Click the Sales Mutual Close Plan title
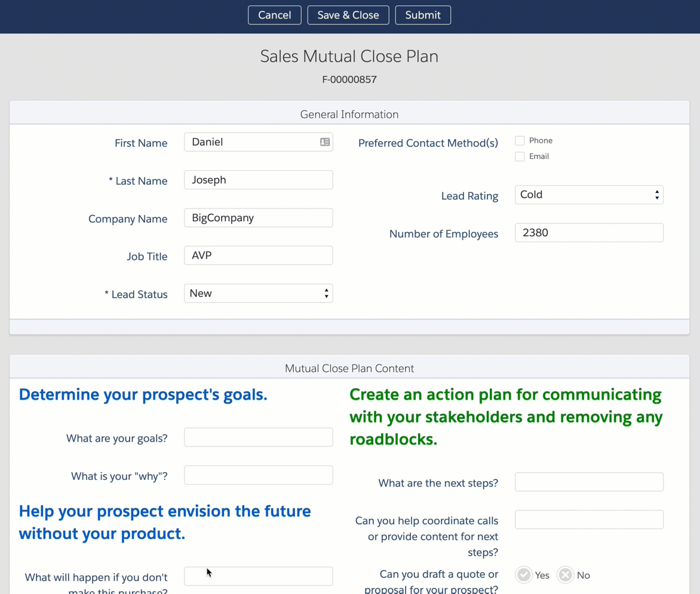 click(x=349, y=56)
